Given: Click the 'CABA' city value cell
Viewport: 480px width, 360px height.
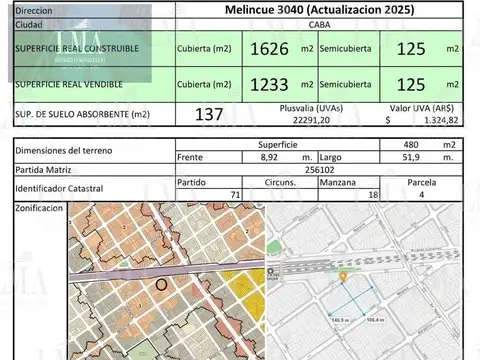Looking at the screenshot, I should point(319,25).
